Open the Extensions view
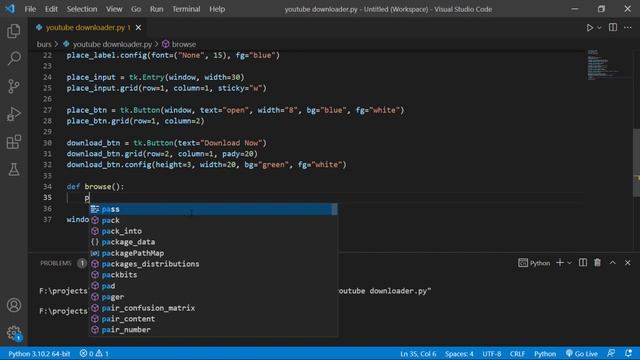Image resolution: width=640 pixels, height=360 pixels. [14, 142]
